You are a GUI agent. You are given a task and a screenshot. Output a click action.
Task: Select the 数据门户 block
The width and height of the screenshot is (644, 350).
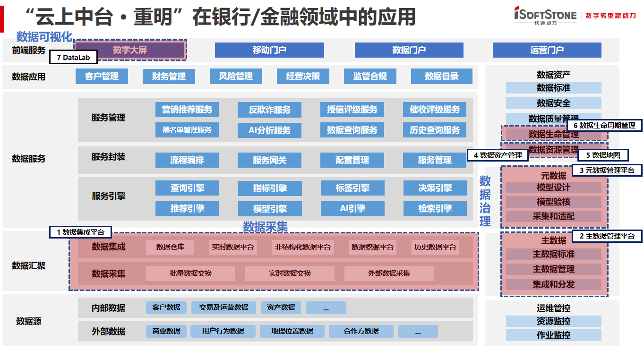pos(409,50)
